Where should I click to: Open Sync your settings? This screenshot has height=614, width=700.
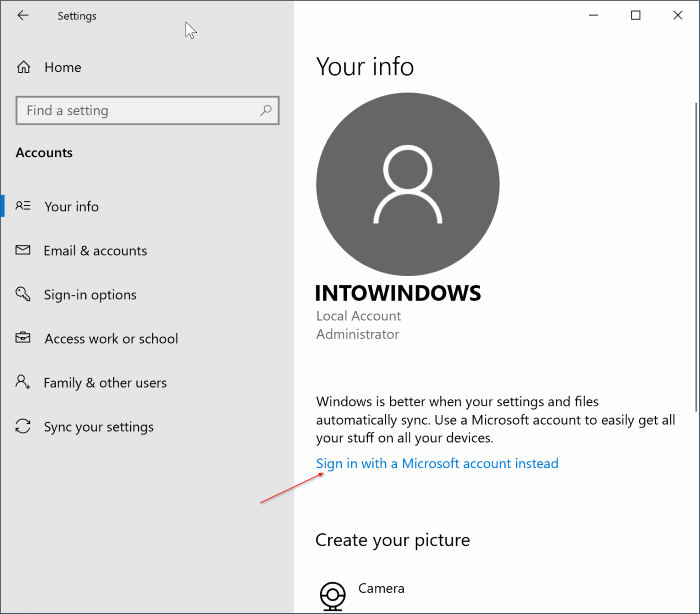point(99,427)
